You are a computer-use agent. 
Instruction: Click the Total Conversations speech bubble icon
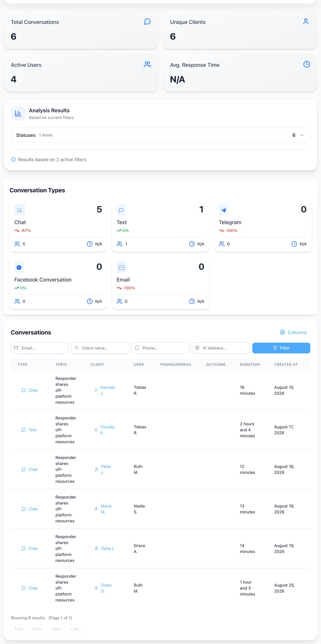point(147,22)
